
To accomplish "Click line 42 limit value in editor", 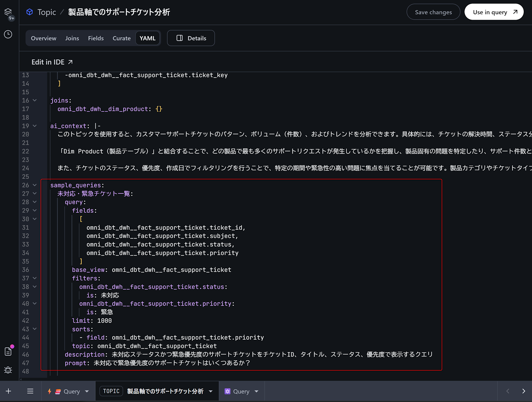I will [104, 321].
